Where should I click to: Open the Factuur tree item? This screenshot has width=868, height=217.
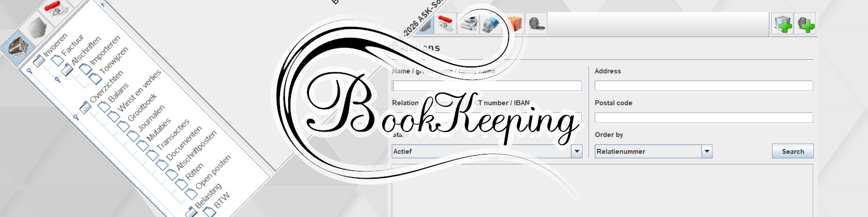[x=68, y=49]
